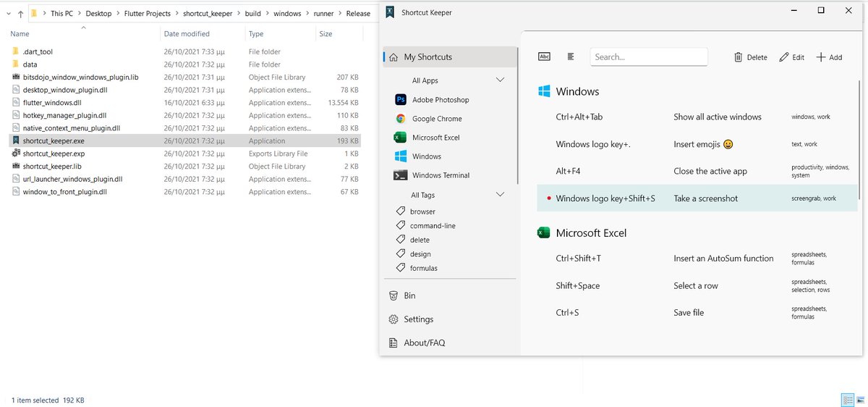Filter by the formulas tag
Image resolution: width=868 pixels, height=407 pixels.
coord(424,268)
